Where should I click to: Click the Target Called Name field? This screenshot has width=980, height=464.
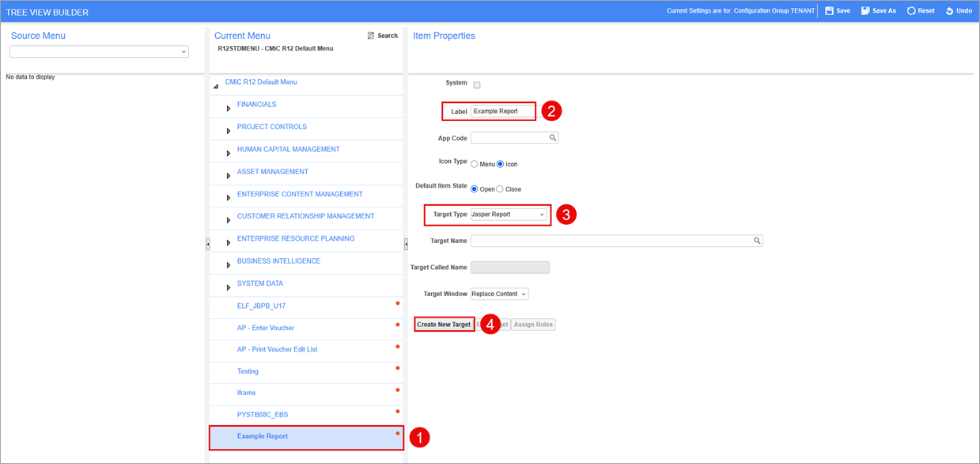pyautogui.click(x=509, y=268)
